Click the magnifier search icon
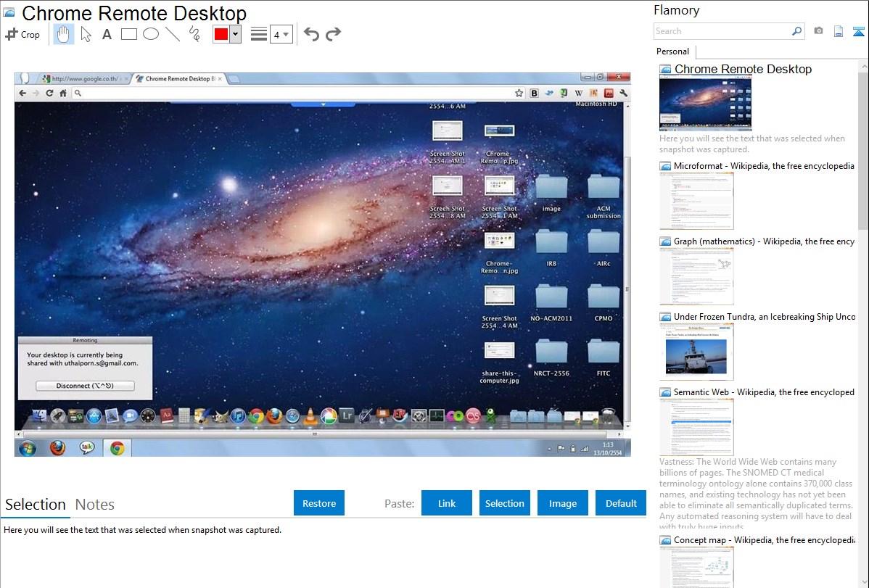This screenshot has width=869, height=588. [797, 31]
